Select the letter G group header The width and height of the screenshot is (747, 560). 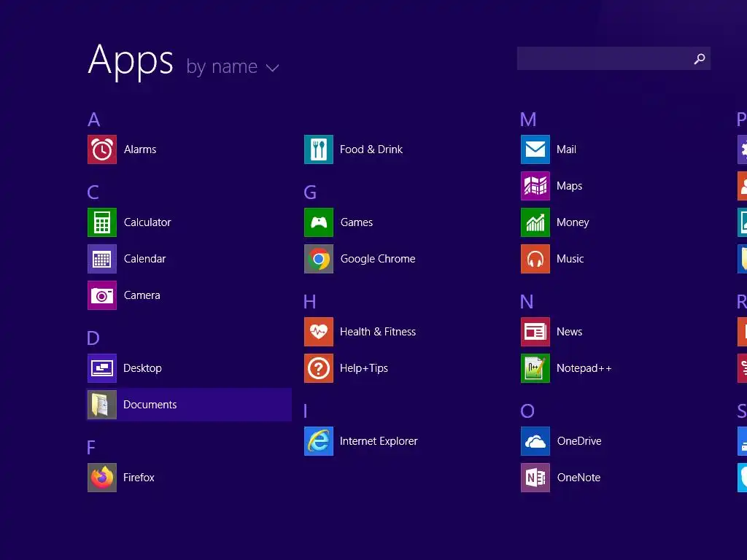310,192
